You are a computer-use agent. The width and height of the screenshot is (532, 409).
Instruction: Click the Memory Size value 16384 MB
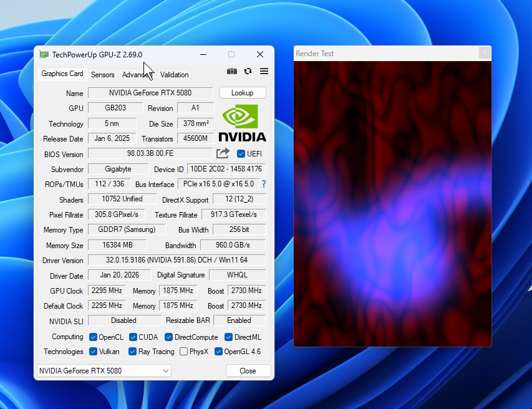coord(117,245)
